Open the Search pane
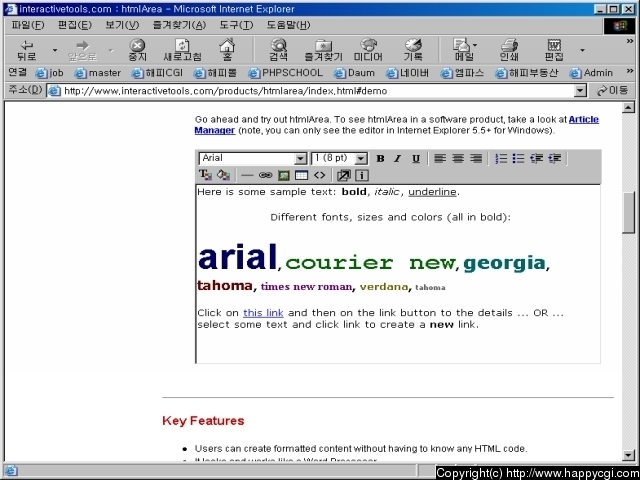This screenshot has width=640, height=480. pos(279,50)
